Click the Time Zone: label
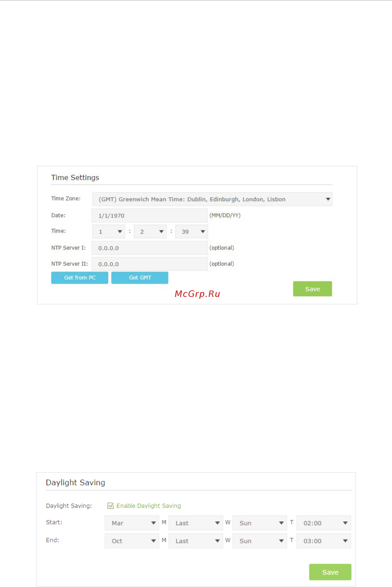 pos(66,199)
